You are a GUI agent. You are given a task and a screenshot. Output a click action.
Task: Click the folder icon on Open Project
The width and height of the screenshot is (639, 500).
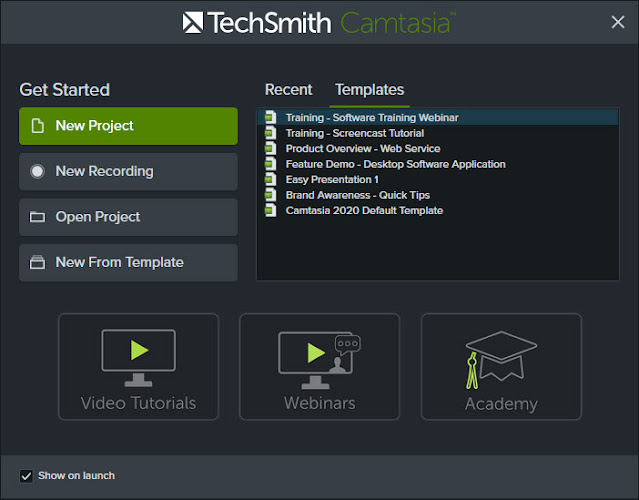tap(37, 217)
